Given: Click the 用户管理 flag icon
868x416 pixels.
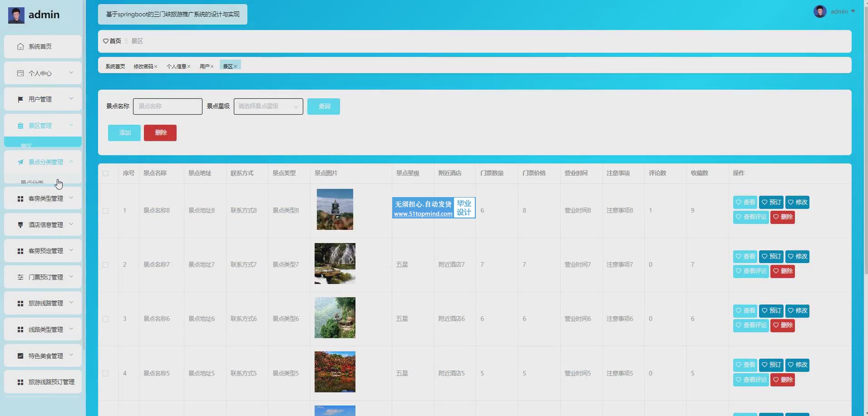Looking at the screenshot, I should click(x=20, y=99).
